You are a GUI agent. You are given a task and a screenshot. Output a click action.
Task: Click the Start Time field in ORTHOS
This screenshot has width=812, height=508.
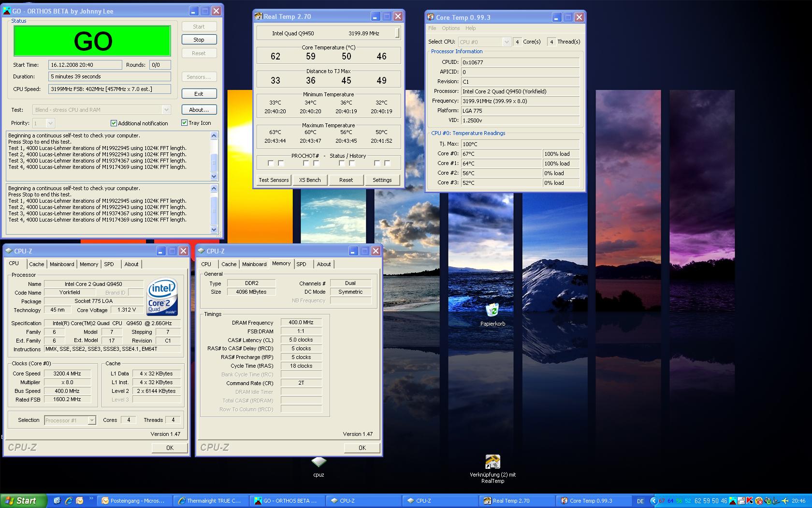(x=85, y=65)
